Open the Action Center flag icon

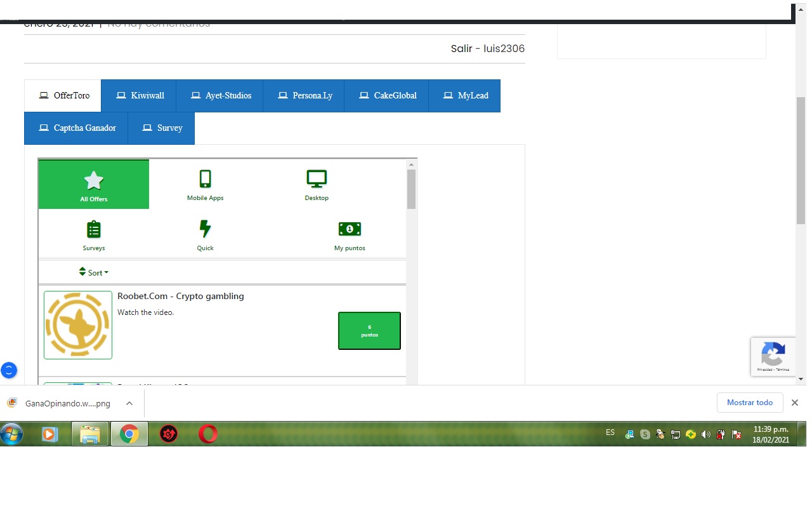pyautogui.click(x=737, y=435)
